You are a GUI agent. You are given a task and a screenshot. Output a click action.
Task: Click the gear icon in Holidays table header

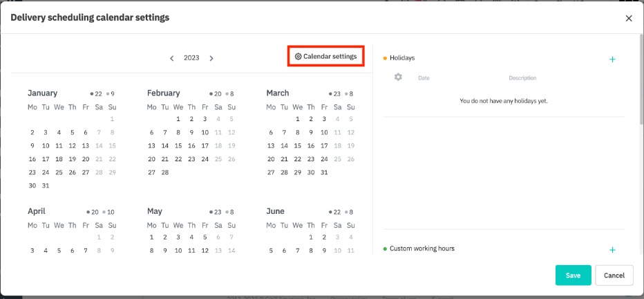(398, 78)
